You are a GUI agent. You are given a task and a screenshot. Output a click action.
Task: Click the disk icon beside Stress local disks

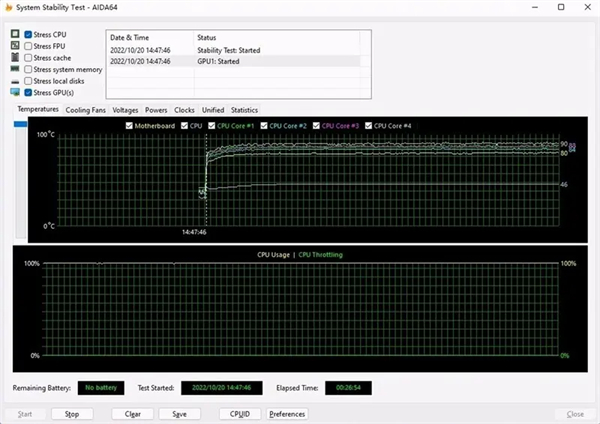tap(14, 81)
